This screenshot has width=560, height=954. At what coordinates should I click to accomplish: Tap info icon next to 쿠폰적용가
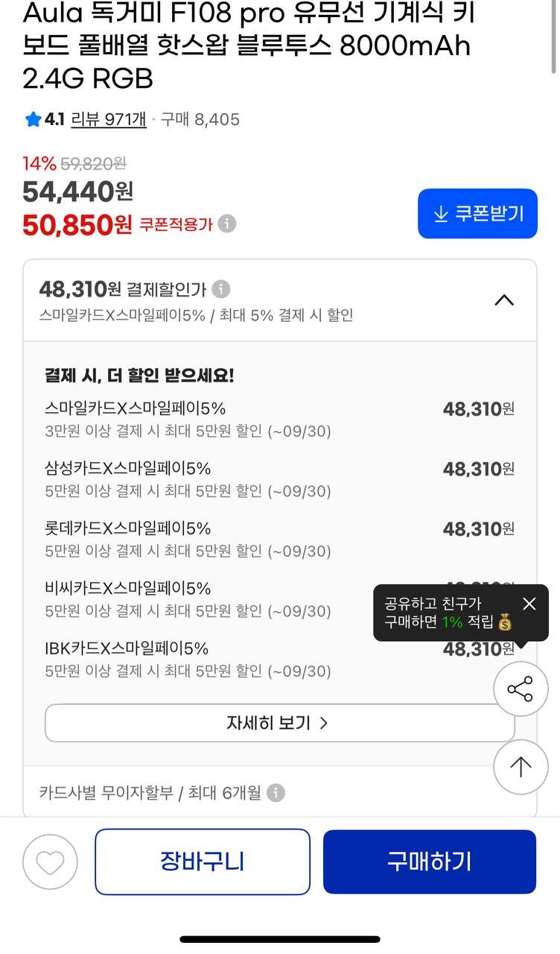coord(227,224)
